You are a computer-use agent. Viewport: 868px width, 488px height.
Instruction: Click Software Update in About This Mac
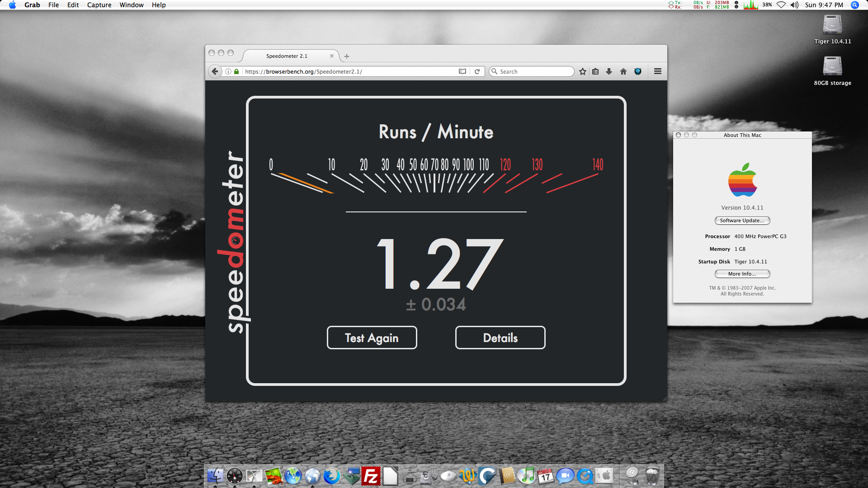click(x=742, y=221)
